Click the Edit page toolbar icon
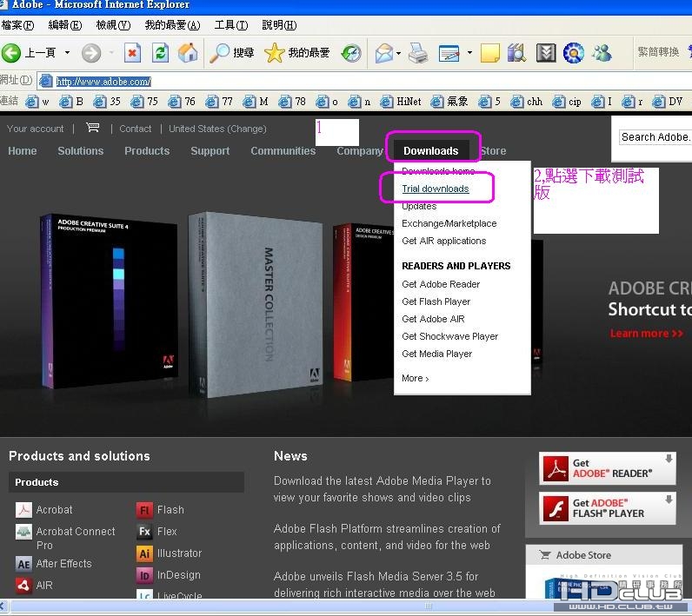The image size is (692, 616). click(x=449, y=53)
